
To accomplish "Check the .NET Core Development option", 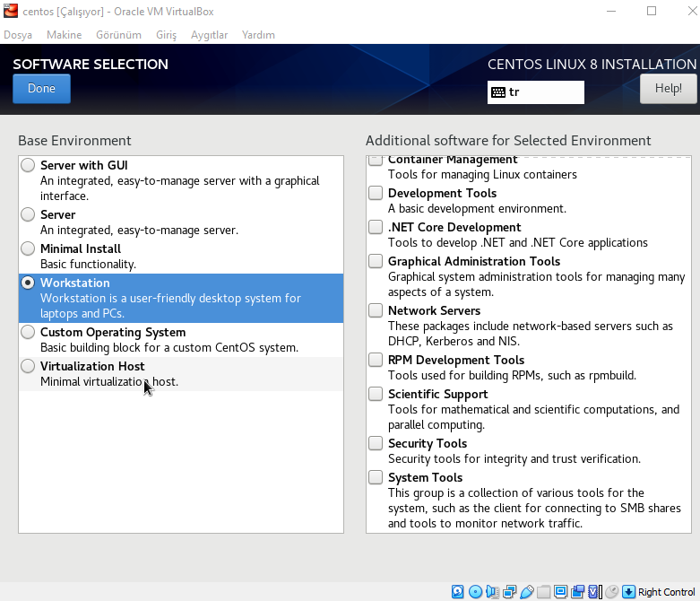I will point(376,227).
